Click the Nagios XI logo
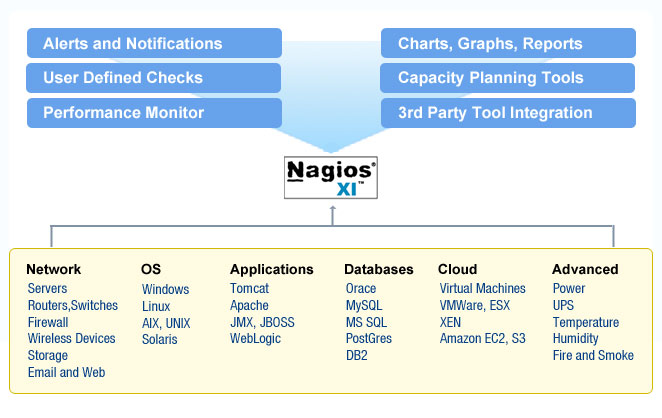The image size is (662, 418). [331, 178]
